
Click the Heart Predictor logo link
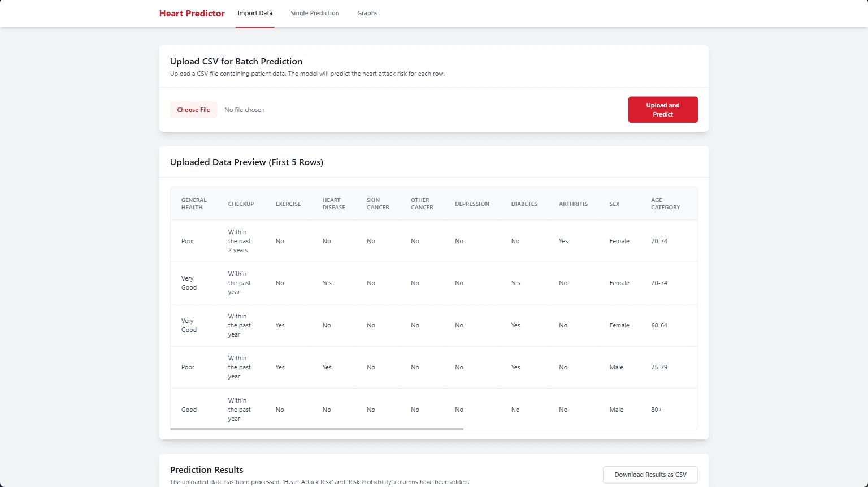pyautogui.click(x=192, y=13)
